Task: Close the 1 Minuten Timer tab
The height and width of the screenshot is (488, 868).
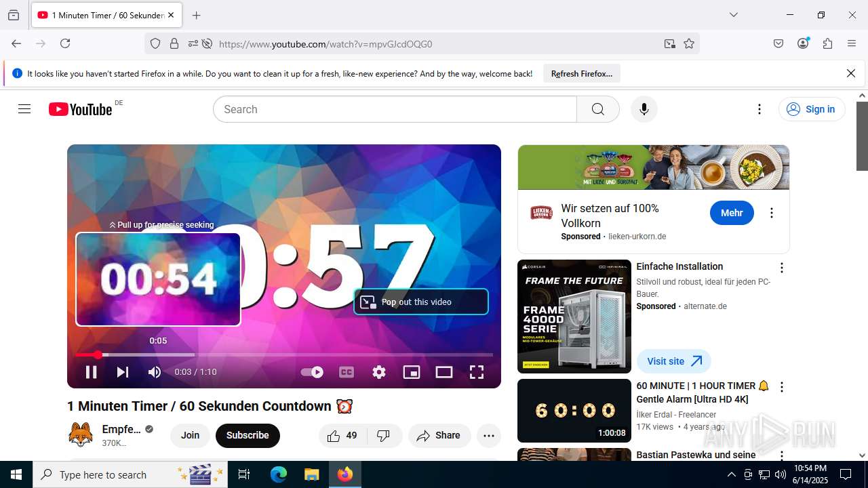Action: pos(171,15)
